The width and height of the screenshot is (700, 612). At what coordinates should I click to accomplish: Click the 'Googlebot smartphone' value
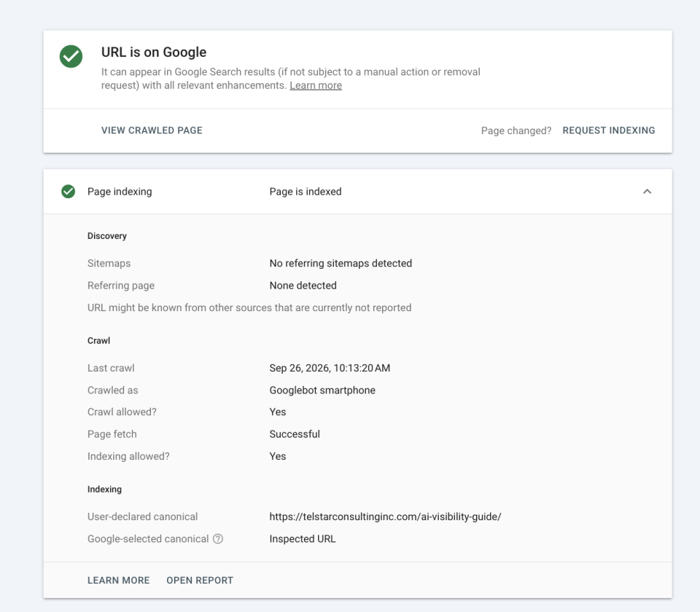(x=322, y=391)
